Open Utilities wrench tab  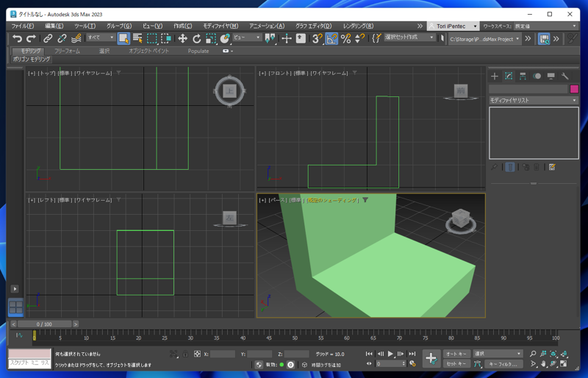(x=565, y=76)
